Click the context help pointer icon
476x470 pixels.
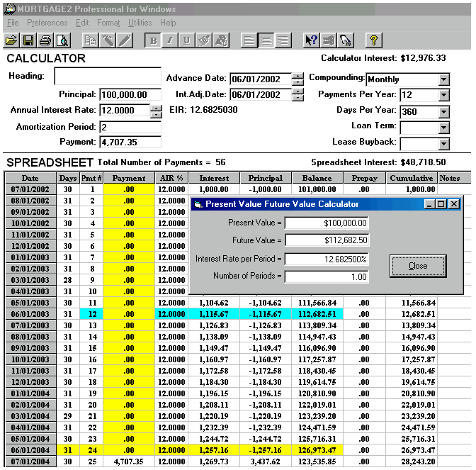point(311,40)
